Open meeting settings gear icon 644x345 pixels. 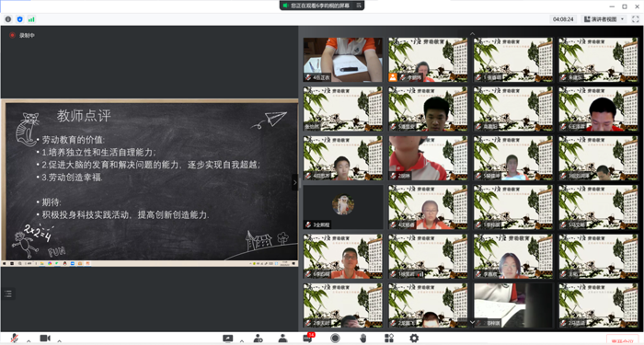coord(414,338)
